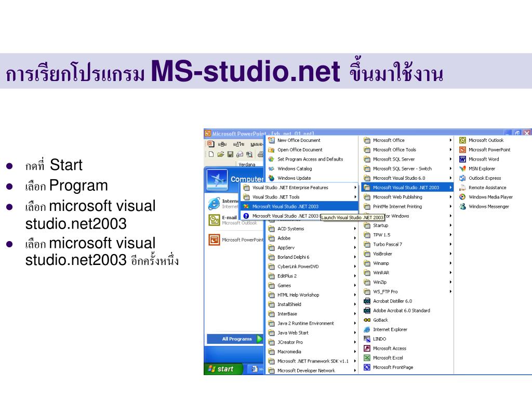Screen dimensions: 532x399
Task: Click Set Program Access and Defaults icon
Action: pyautogui.click(x=271, y=159)
